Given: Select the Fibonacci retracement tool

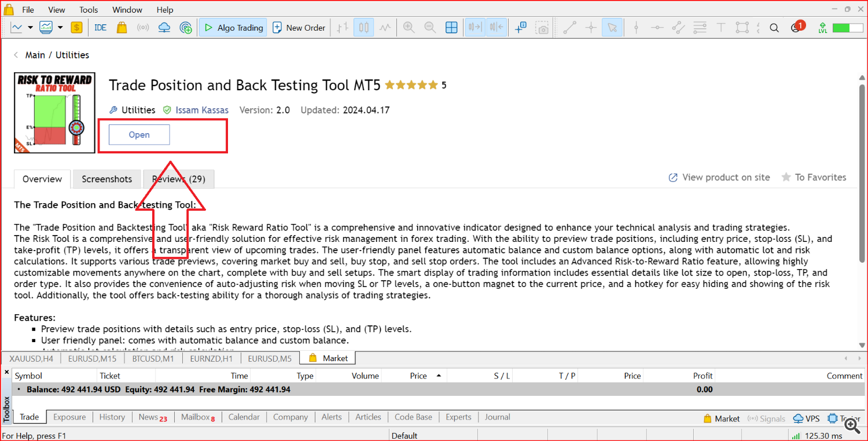Looking at the screenshot, I should pos(700,27).
